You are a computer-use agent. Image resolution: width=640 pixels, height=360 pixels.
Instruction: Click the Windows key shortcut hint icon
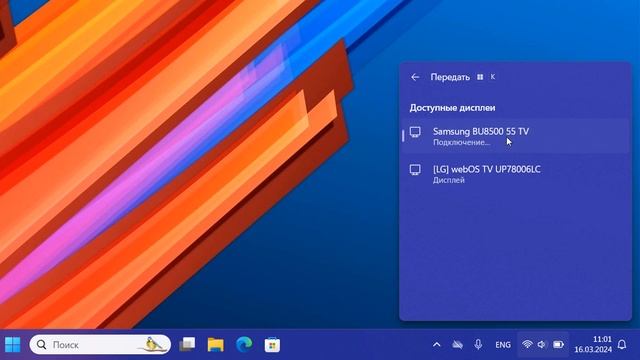pos(480,77)
